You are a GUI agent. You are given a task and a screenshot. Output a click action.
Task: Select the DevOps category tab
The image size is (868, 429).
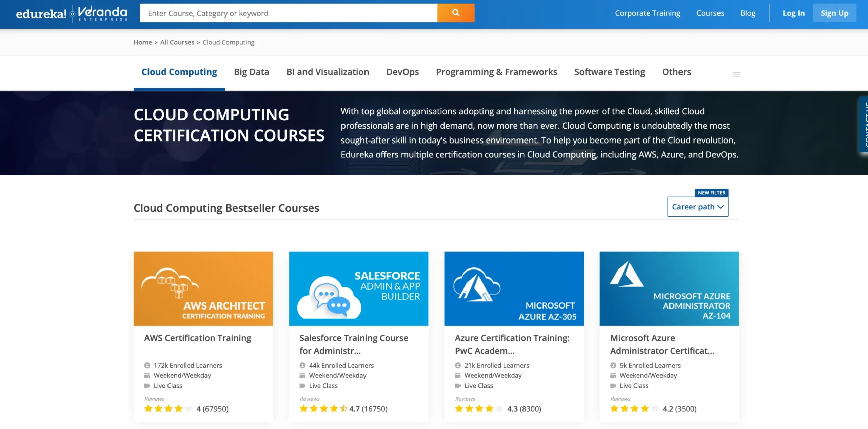402,72
